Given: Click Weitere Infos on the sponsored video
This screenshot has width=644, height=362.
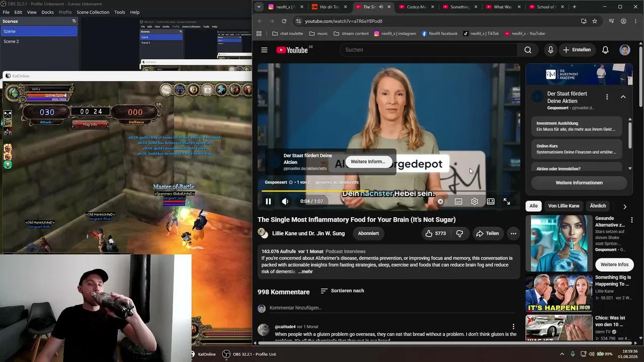Looking at the screenshot, I should (614, 264).
